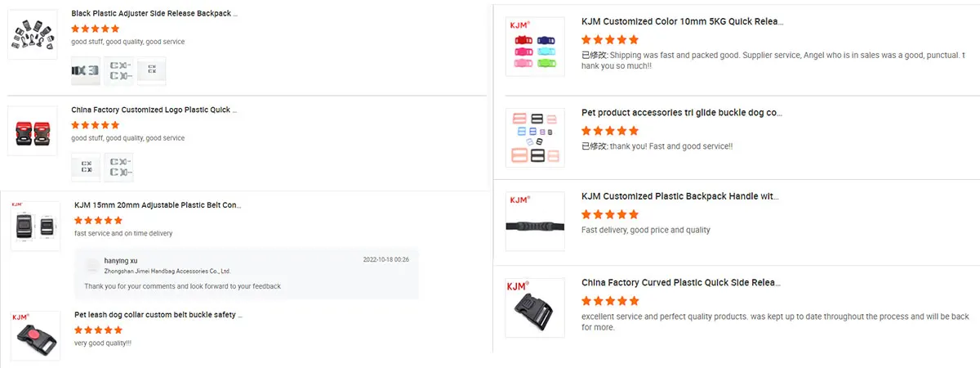Viewport: 980px width, 368px height.
Task: Open Pet product accessories tri glide buckle title
Action: point(683,113)
